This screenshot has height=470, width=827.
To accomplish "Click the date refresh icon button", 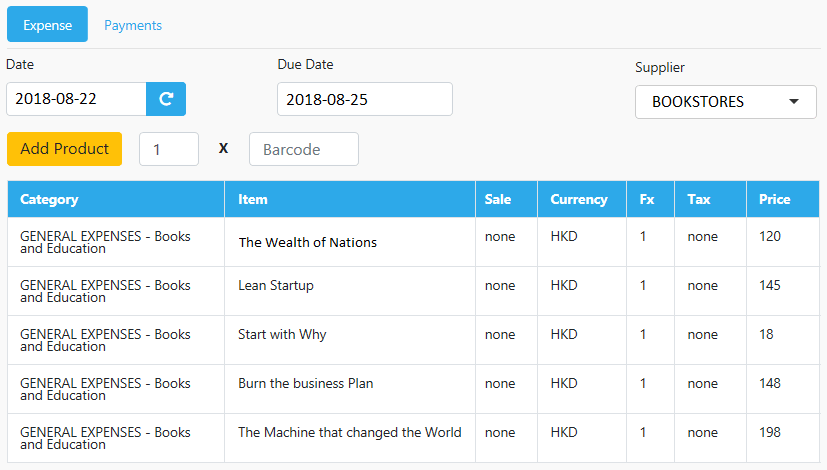I will click(166, 99).
